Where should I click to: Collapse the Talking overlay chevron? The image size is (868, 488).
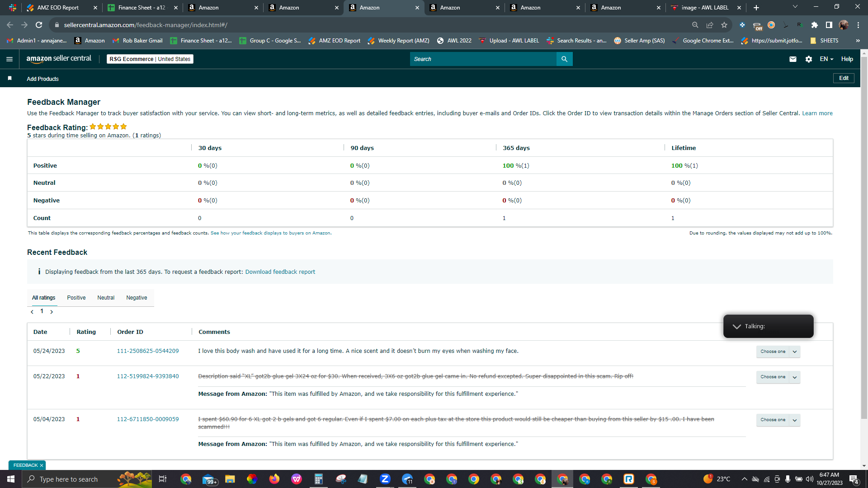[x=736, y=326]
